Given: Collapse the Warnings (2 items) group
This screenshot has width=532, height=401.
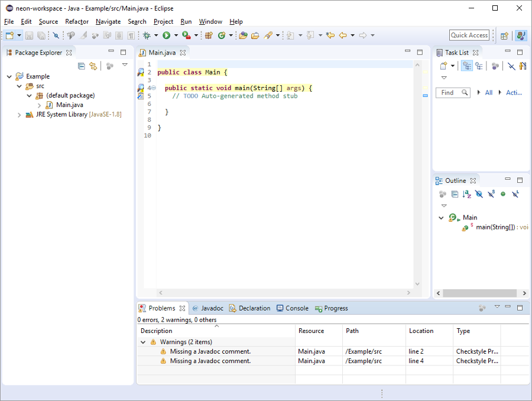Looking at the screenshot, I should coord(143,342).
